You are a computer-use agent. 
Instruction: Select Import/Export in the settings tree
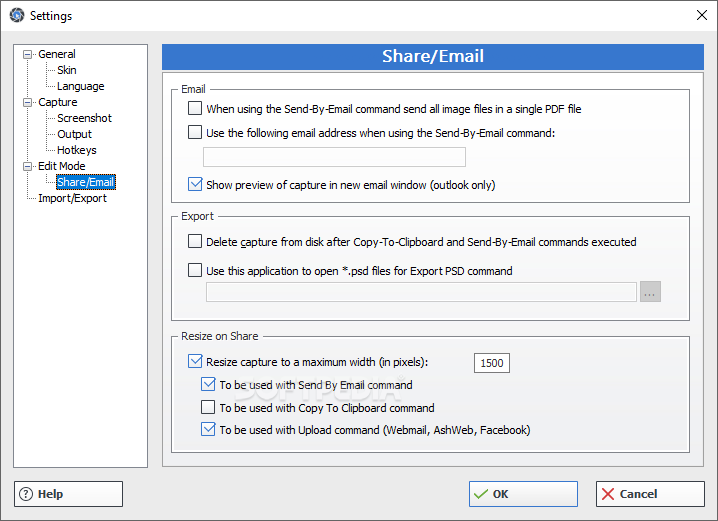tap(72, 198)
